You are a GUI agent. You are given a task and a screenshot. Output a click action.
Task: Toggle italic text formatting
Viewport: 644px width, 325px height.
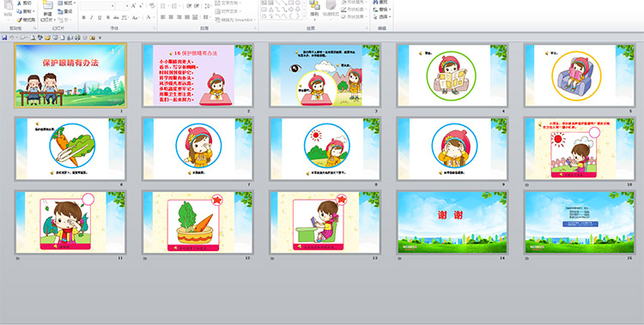coord(92,18)
